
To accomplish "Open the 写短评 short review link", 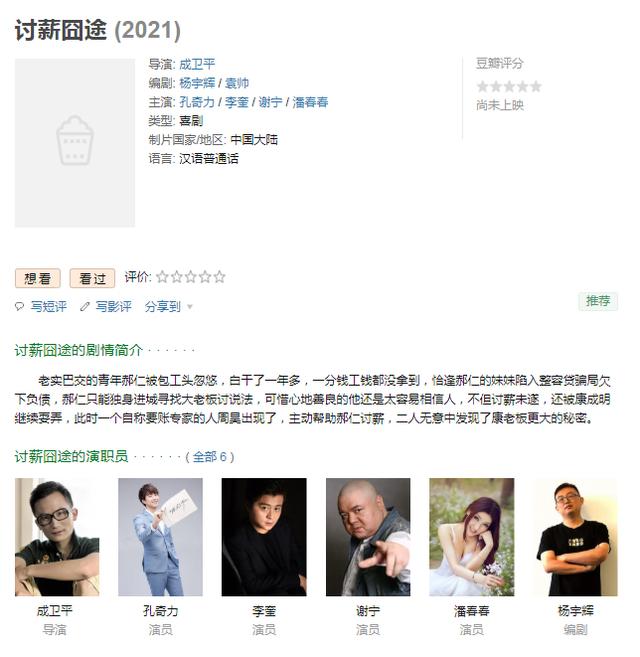I will click(x=48, y=306).
